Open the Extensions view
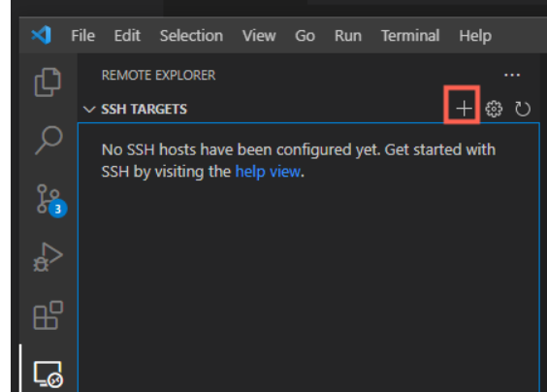547x392 pixels. tap(48, 314)
